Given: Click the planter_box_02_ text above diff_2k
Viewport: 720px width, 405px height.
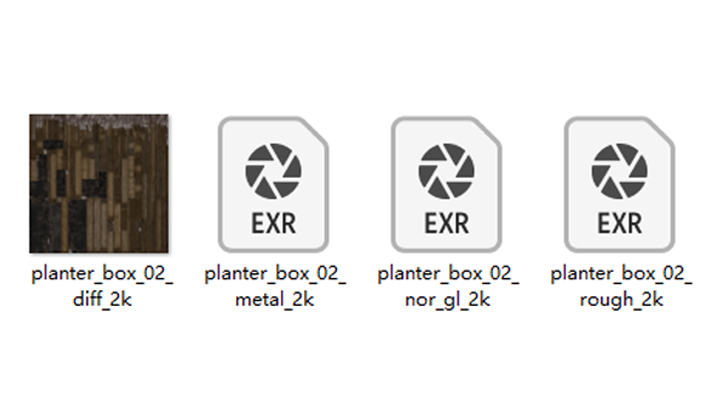Looking at the screenshot, I should point(102,274).
